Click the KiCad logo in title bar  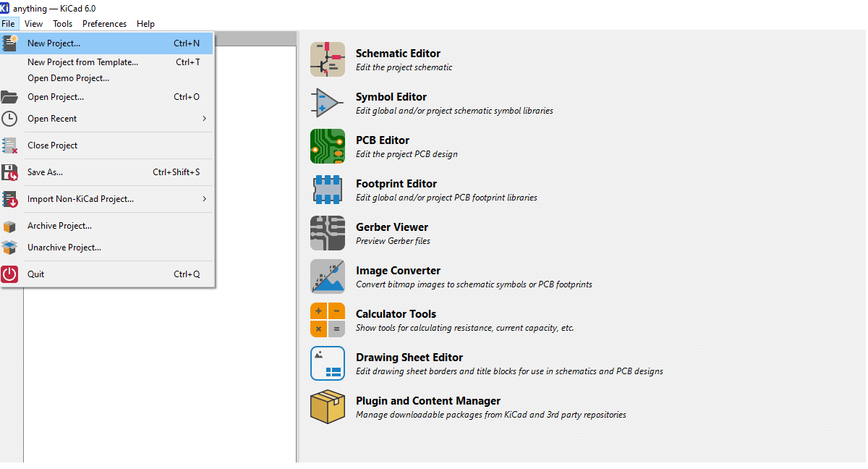coord(5,9)
